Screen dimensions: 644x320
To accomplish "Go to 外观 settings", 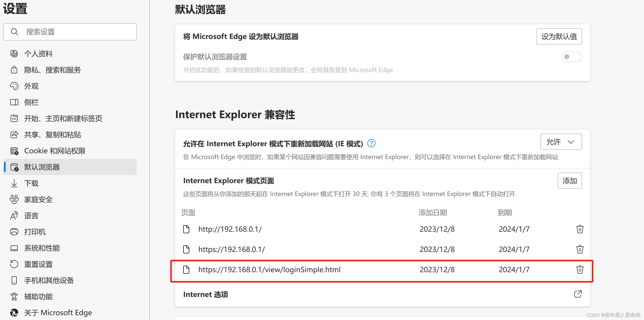I will pyautogui.click(x=70, y=86).
